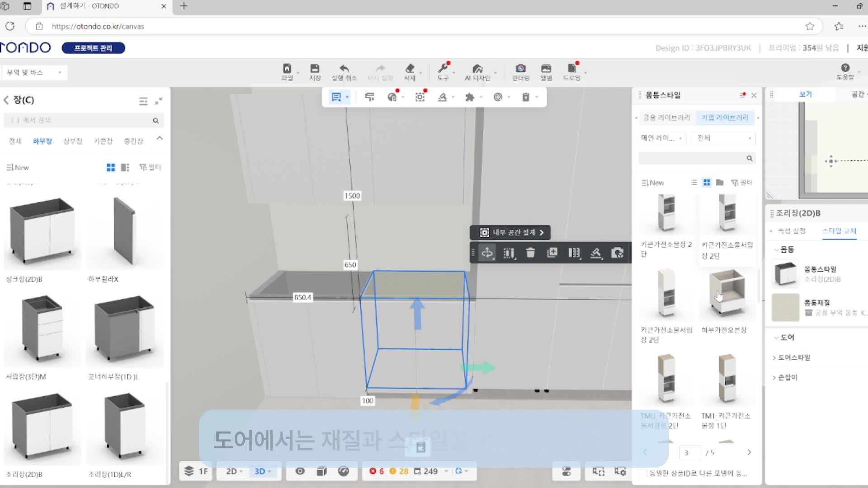This screenshot has height=488, width=868.
Task: Click the move tool in floating toolbar
Action: 487,253
